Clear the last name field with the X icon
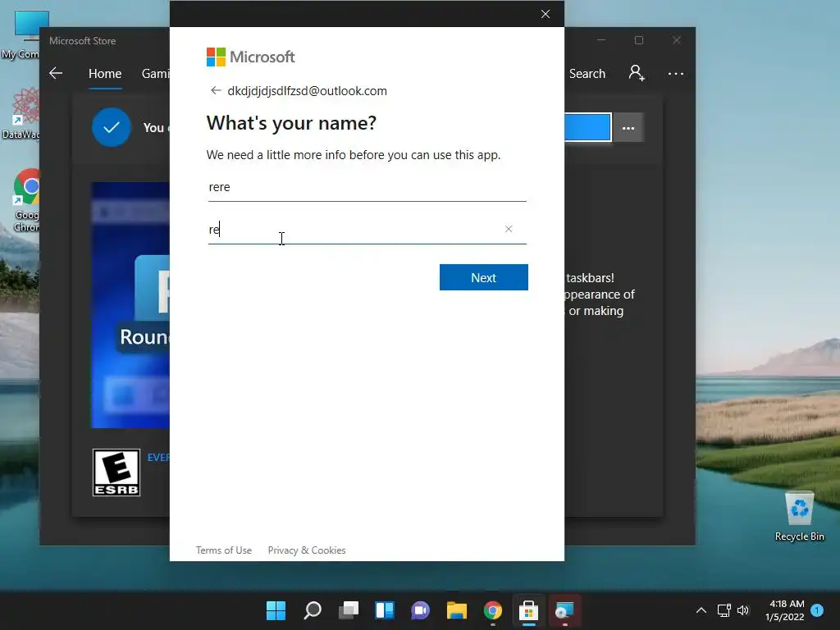Viewport: 840px width, 630px height. tap(509, 230)
